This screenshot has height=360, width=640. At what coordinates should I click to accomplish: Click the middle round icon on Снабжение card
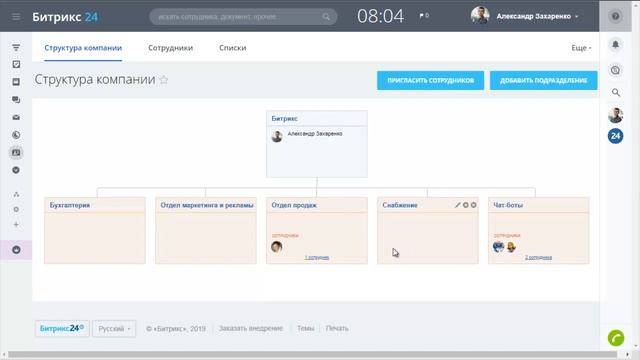coord(466,205)
